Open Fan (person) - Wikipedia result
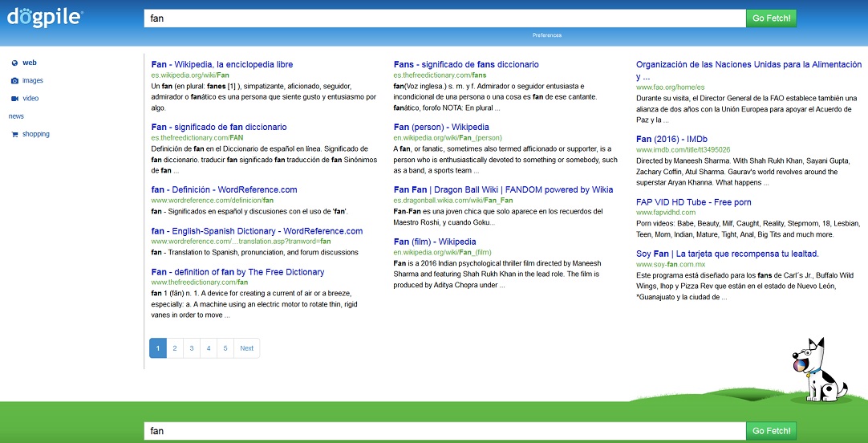 coord(441,127)
